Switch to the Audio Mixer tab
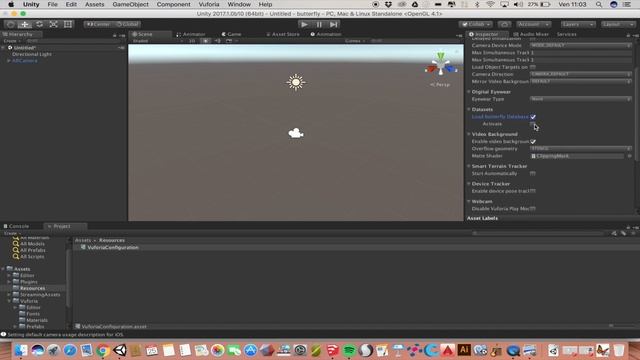This screenshot has height=360, width=640. pyautogui.click(x=531, y=34)
